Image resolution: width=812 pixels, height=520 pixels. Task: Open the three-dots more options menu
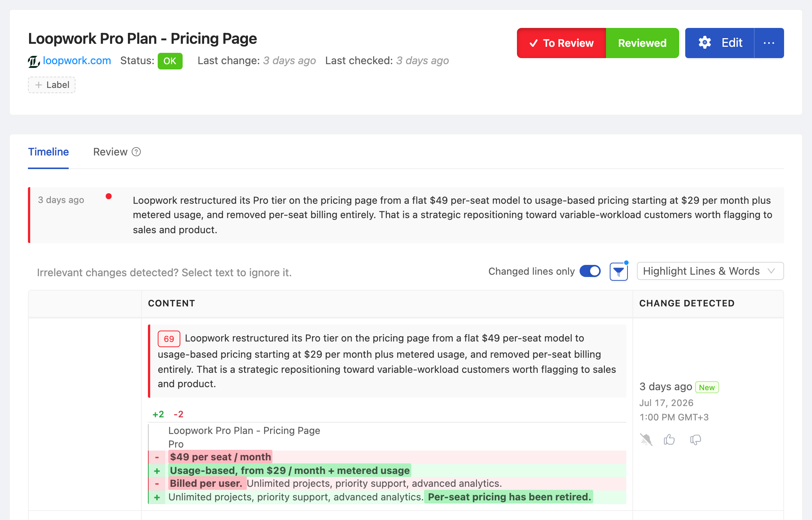769,43
